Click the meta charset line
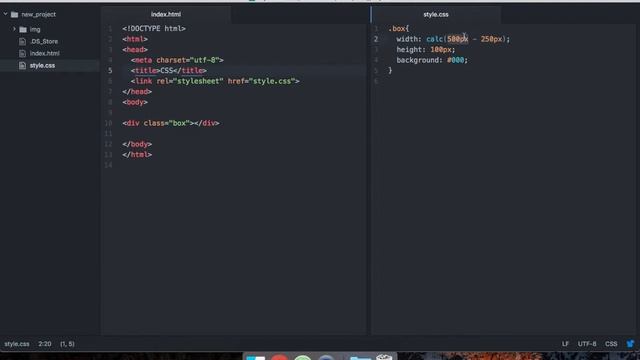This screenshot has width=640, height=360. pos(177,60)
